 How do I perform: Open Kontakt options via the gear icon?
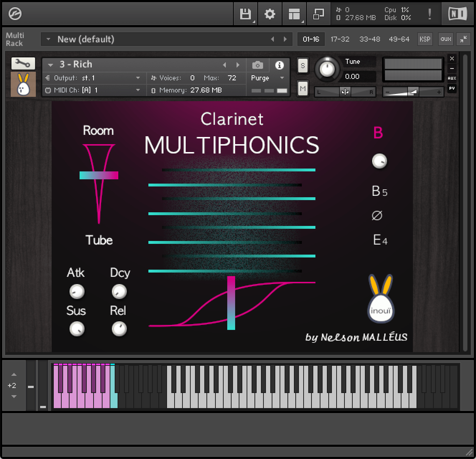point(270,14)
